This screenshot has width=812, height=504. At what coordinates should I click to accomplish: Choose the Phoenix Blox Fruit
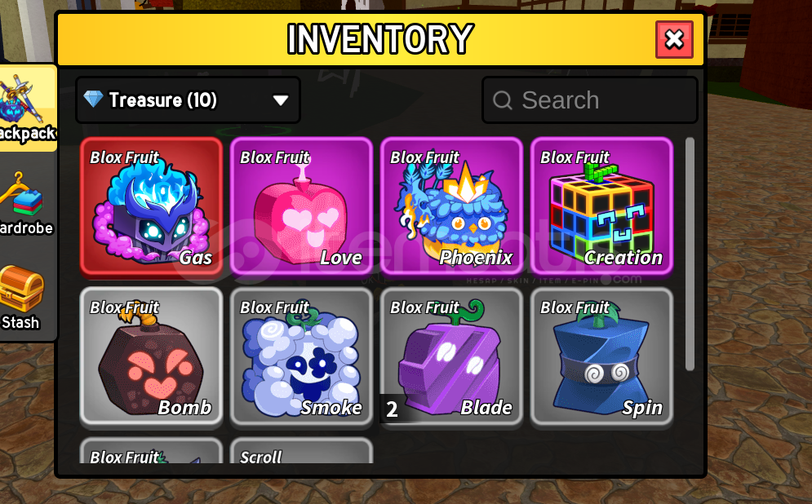pyautogui.click(x=451, y=206)
